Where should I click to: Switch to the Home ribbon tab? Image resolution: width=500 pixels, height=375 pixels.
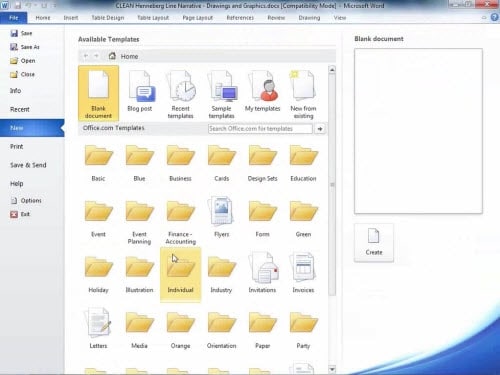pyautogui.click(x=43, y=18)
